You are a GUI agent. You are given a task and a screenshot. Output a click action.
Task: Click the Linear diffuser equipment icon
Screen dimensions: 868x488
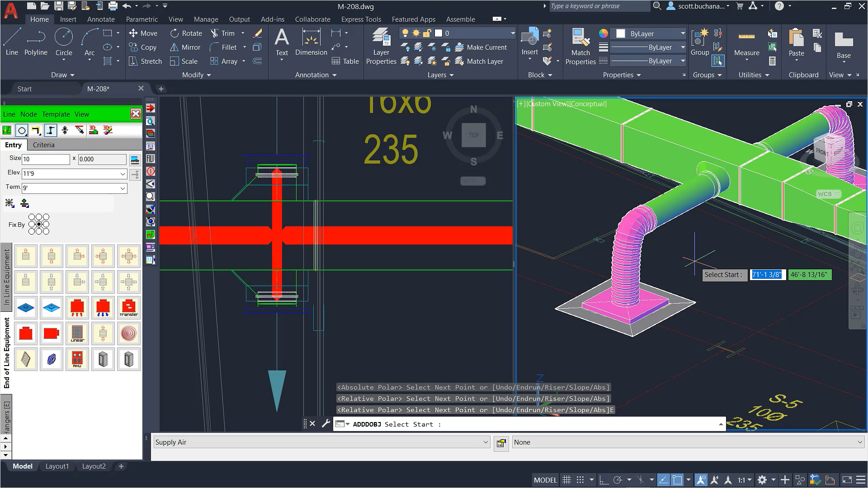coord(77,333)
